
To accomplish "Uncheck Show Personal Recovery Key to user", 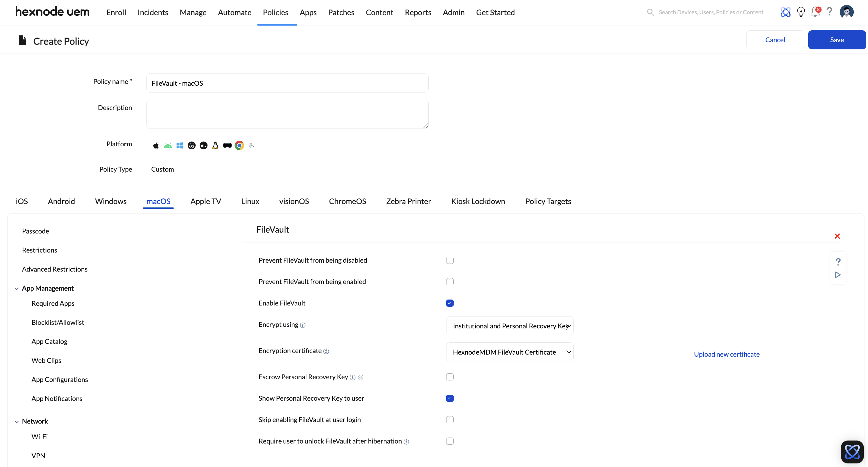I will click(x=450, y=398).
